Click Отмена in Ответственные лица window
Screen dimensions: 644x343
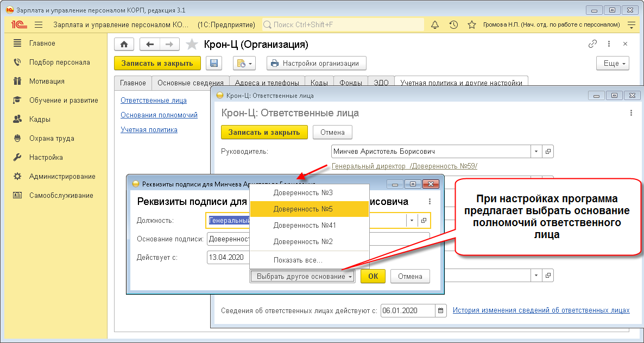[332, 133]
